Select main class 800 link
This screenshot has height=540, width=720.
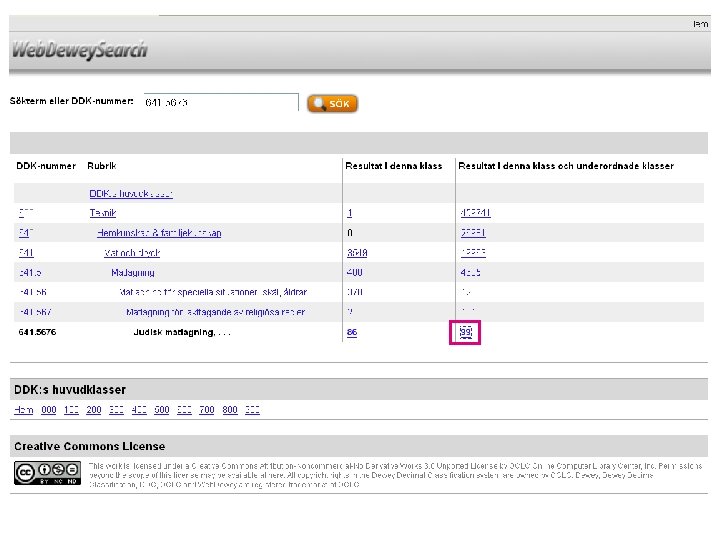coord(230,410)
